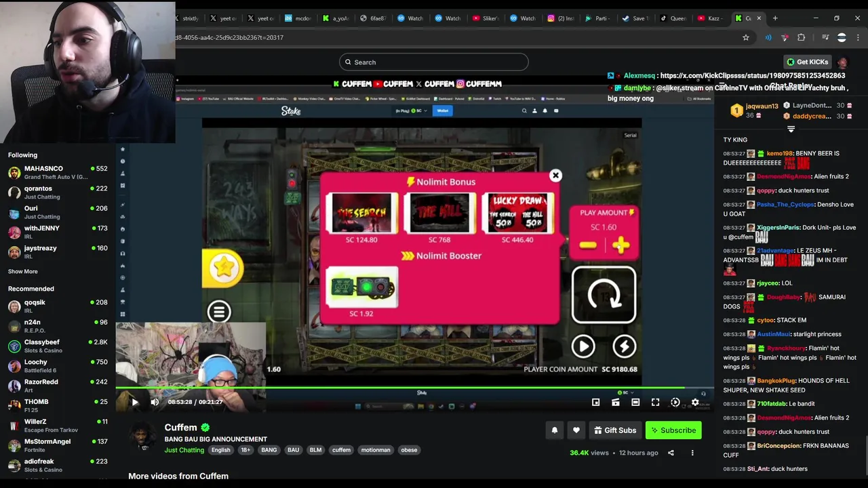Open withJENNY channel in sidebar
Image resolution: width=868 pixels, height=488 pixels.
coord(58,232)
